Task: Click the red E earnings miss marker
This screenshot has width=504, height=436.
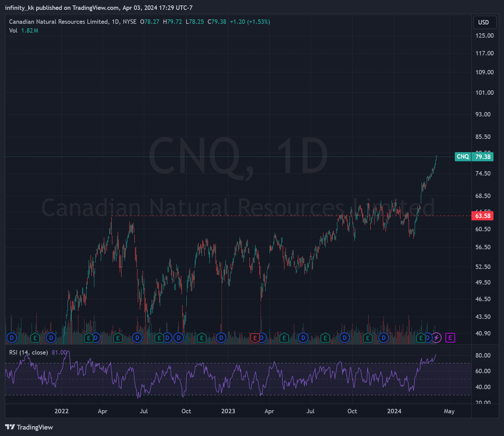Action: [x=255, y=338]
